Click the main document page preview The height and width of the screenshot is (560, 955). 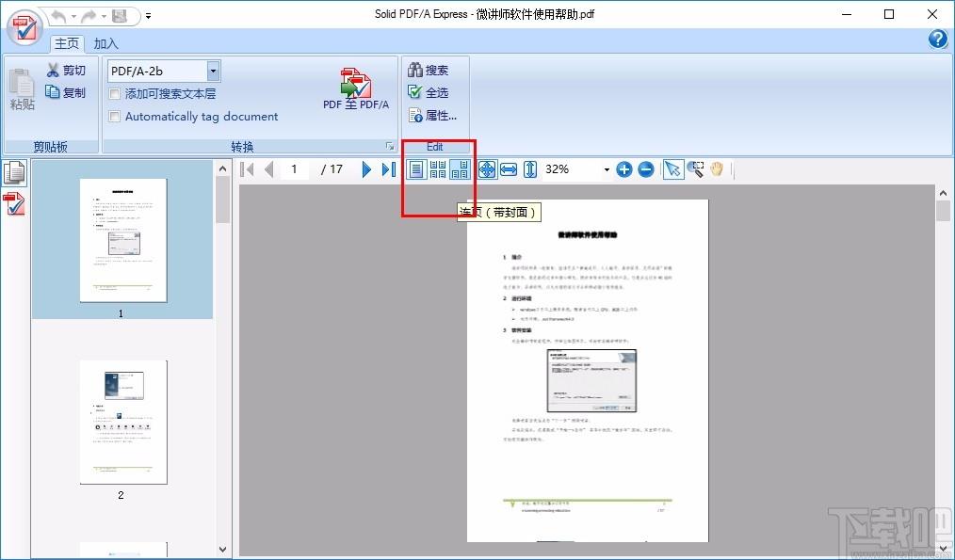(x=588, y=370)
